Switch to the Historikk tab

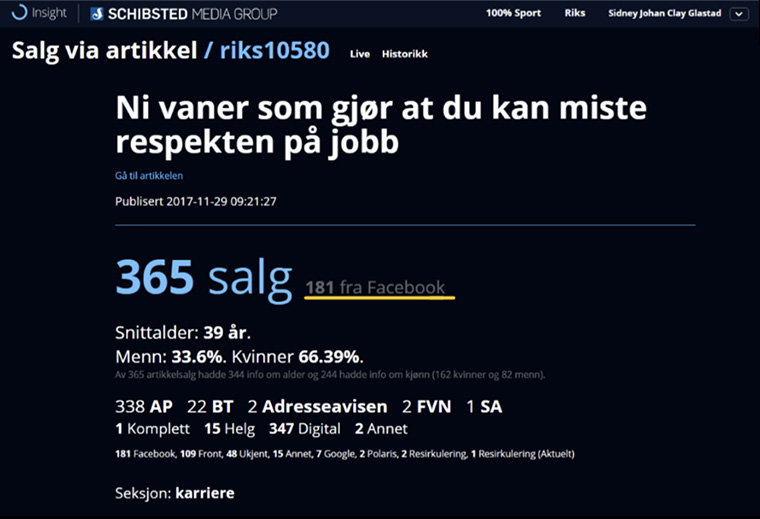coord(405,54)
